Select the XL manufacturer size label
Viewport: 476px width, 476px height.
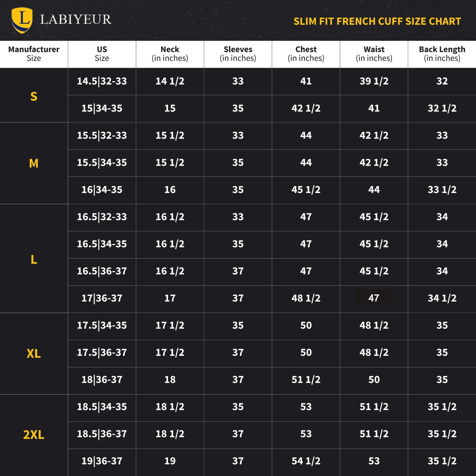pyautogui.click(x=34, y=353)
